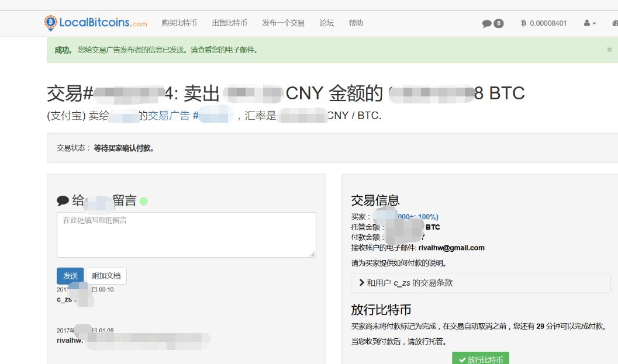
Task: Open the 购买比特币 menu item
Action: click(x=179, y=23)
